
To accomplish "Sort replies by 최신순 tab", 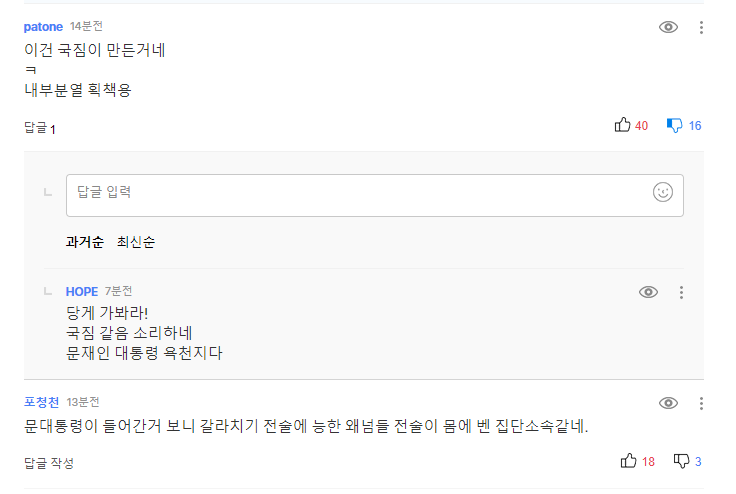I will [136, 242].
